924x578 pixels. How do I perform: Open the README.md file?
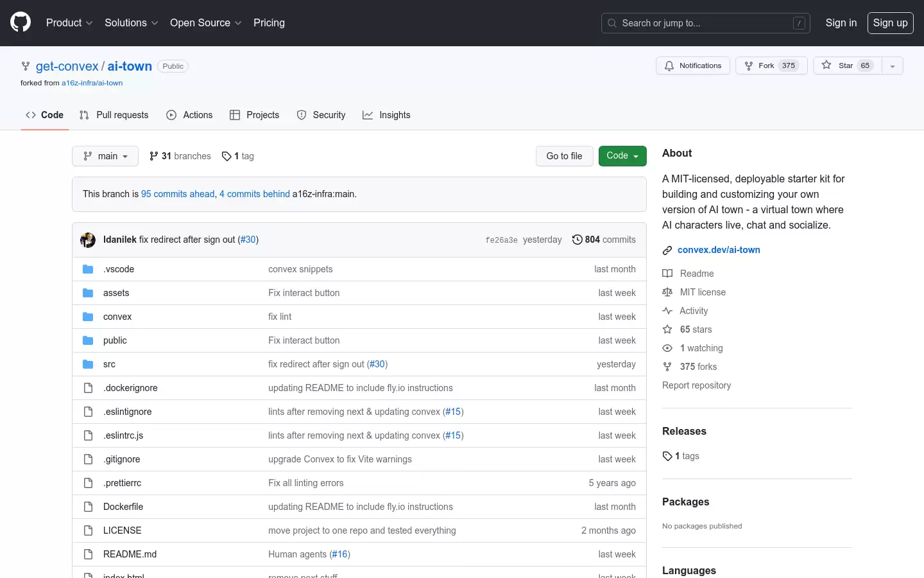click(130, 554)
